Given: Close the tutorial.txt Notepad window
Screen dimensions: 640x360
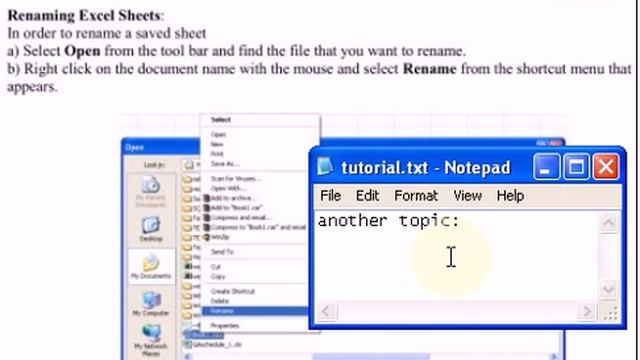Looking at the screenshot, I should point(606,167).
